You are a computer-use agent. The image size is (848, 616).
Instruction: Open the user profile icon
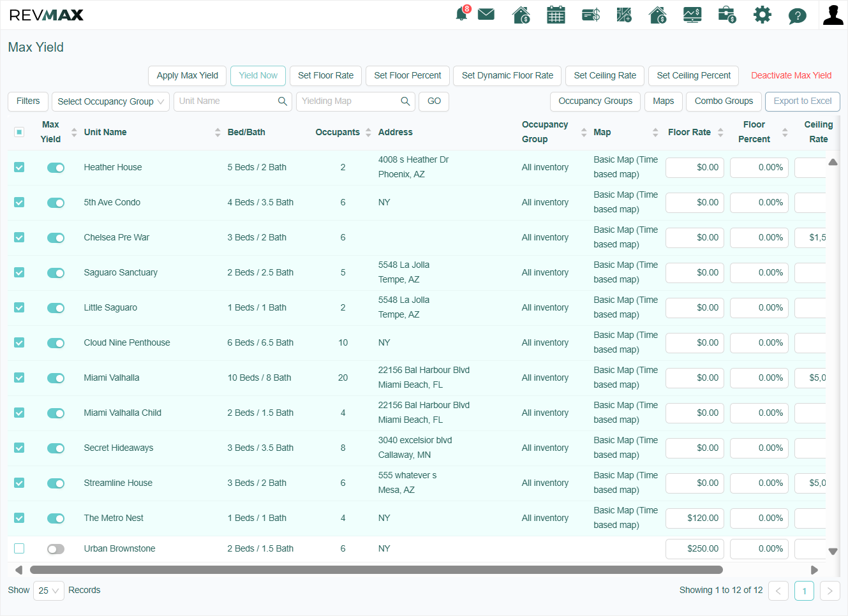(x=833, y=15)
